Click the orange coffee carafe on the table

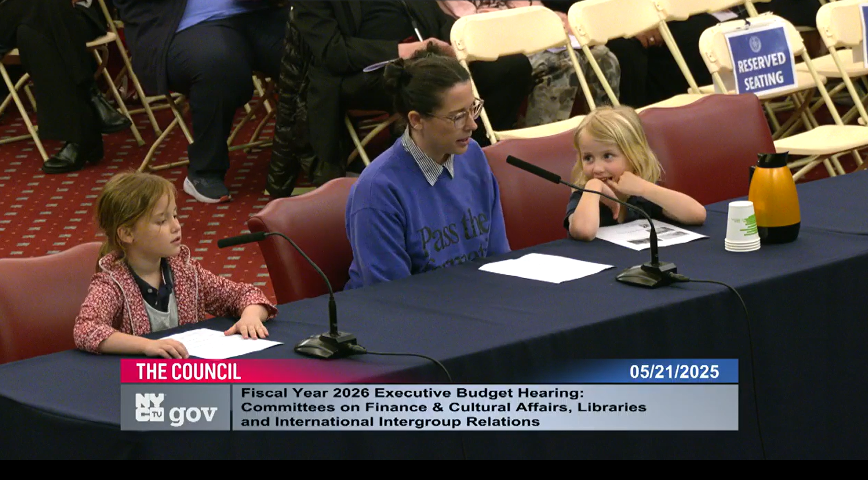pyautogui.click(x=775, y=197)
